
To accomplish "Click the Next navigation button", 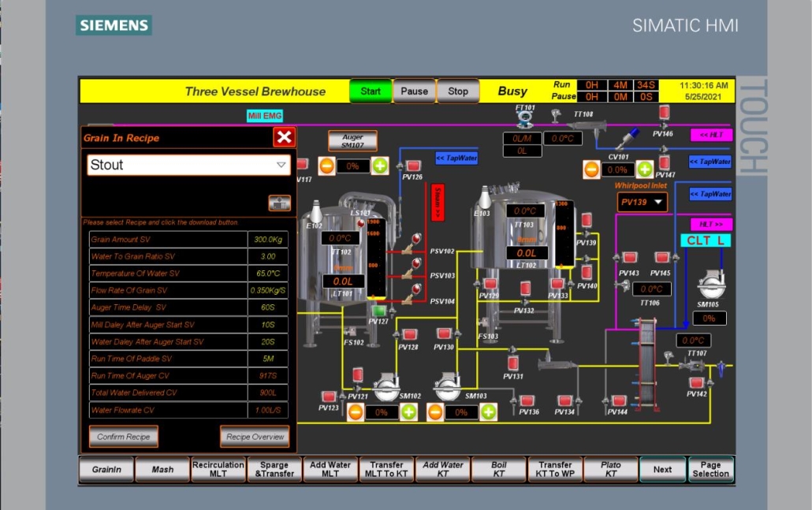I will pyautogui.click(x=663, y=470).
